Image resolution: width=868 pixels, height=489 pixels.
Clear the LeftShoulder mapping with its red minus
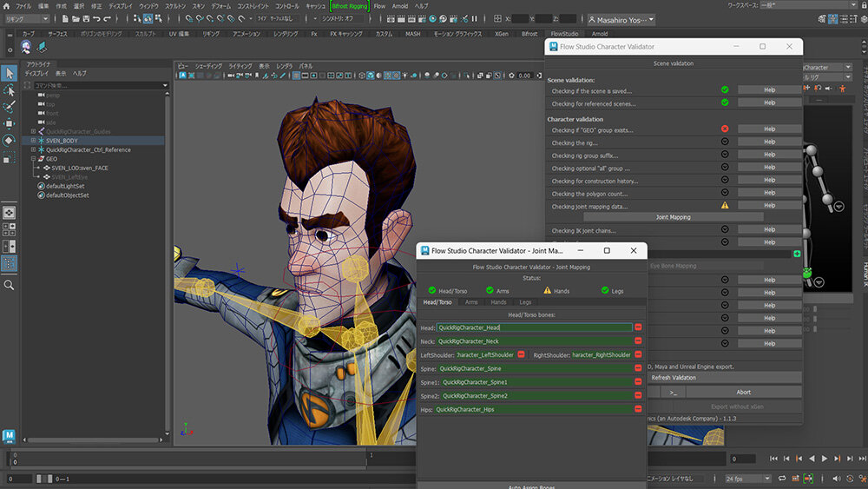point(521,354)
